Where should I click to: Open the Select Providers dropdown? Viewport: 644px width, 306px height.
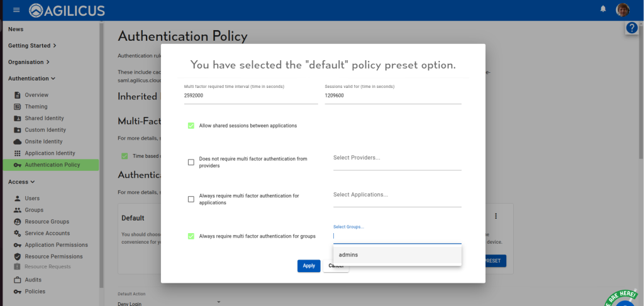tap(397, 158)
